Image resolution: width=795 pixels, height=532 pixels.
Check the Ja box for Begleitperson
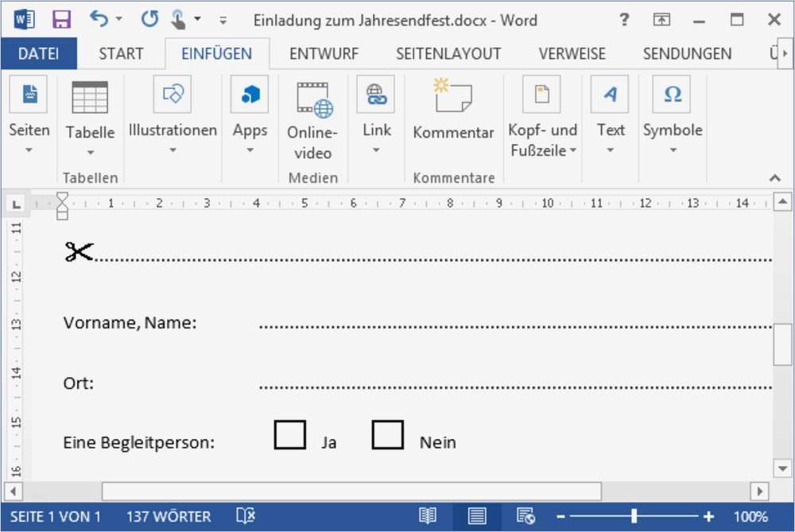click(290, 435)
